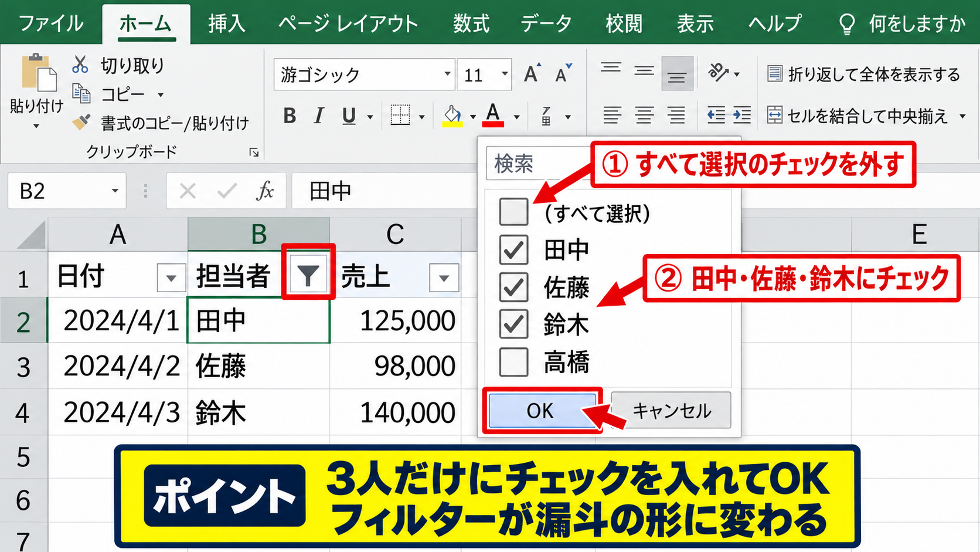Toggle Italic formatting
Screen dimensions: 980x552
[x=318, y=116]
